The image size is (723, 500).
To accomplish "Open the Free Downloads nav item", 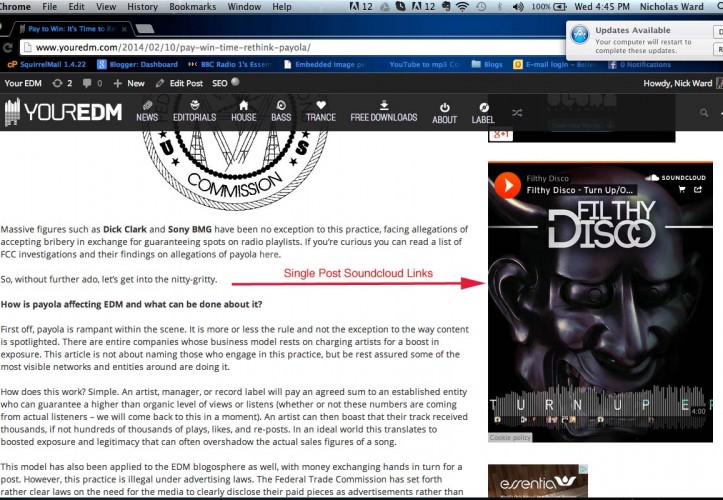I will tap(384, 111).
